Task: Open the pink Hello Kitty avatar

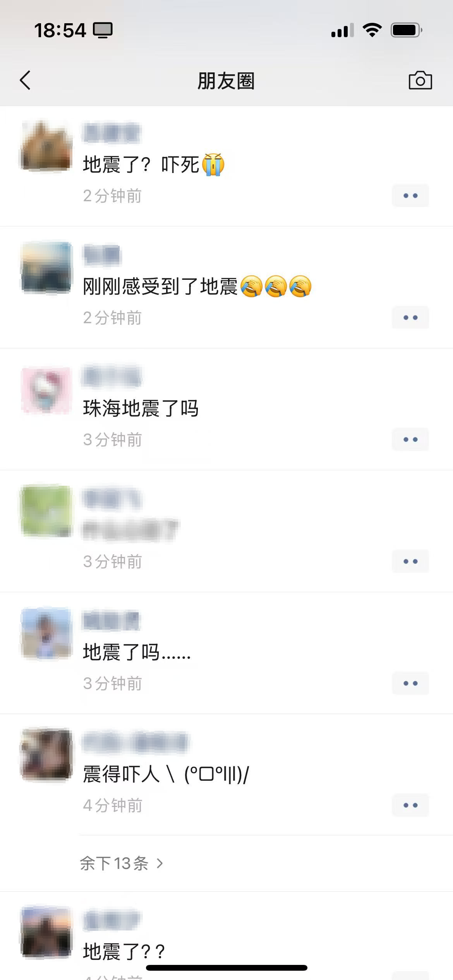Action: 46,389
